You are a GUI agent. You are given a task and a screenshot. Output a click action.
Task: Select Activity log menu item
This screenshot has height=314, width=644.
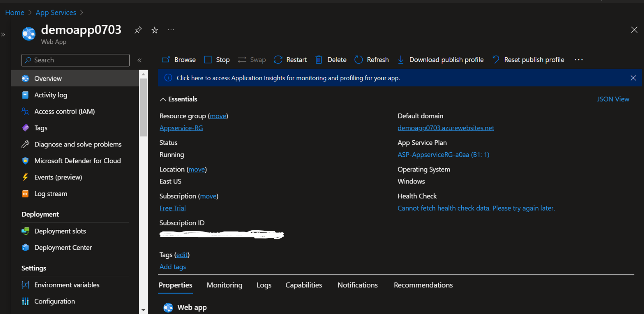click(x=75, y=95)
